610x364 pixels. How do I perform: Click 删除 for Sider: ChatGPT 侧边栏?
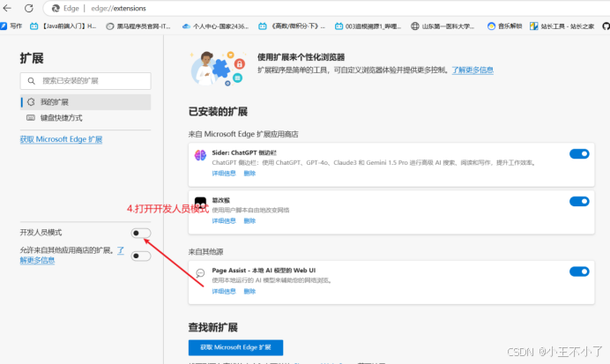249,174
